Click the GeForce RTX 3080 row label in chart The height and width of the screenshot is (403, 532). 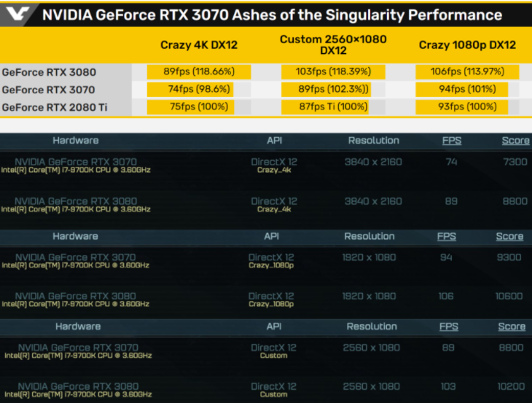49,72
